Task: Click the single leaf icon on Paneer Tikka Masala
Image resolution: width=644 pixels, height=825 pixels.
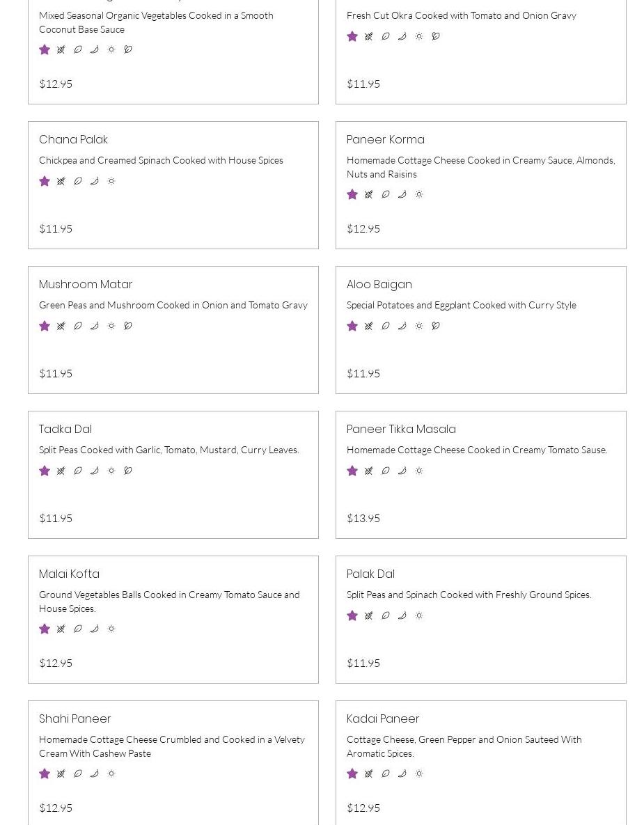Action: pos(386,471)
